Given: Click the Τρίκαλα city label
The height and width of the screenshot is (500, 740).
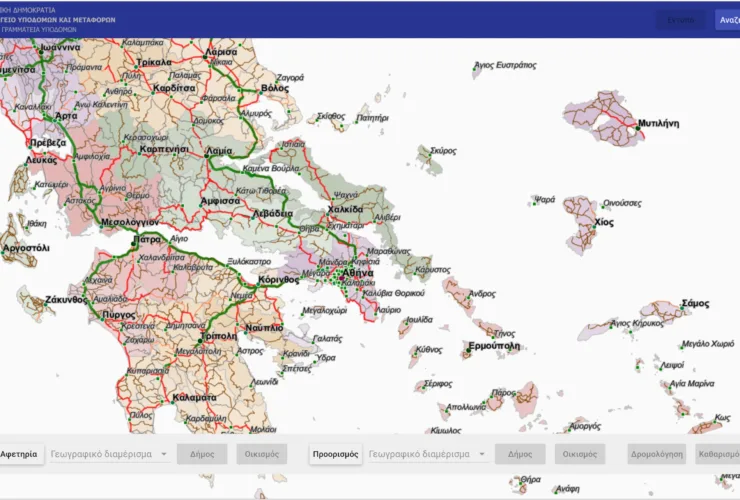Looking at the screenshot, I should 154,62.
